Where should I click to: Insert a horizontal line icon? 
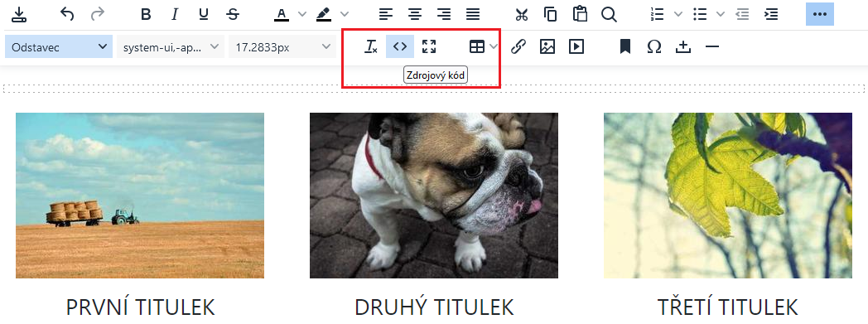(712, 47)
